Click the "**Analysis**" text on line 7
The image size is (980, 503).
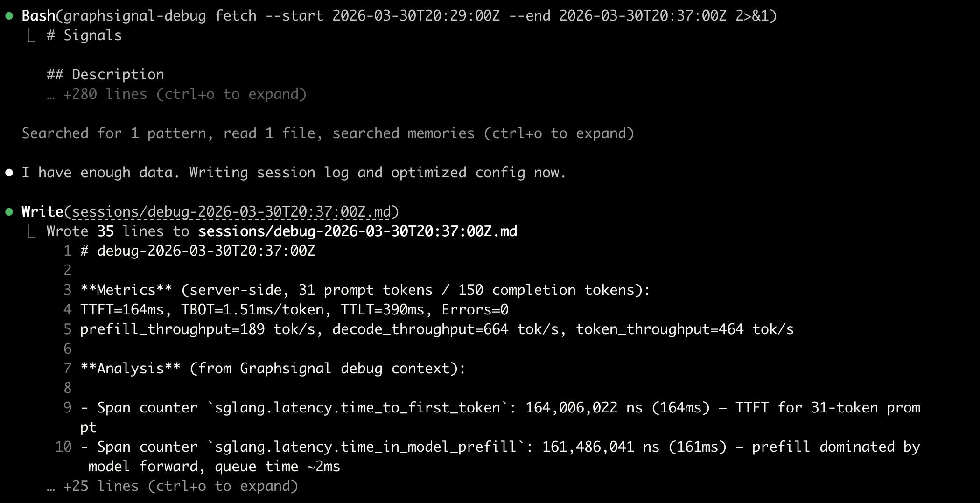pyautogui.click(x=130, y=369)
